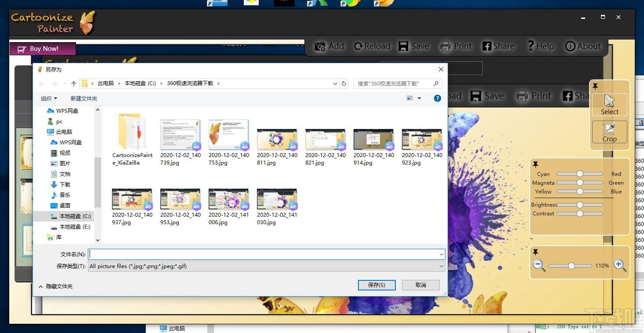The image size is (644, 333).
Task: Click the refresh button beside address bar
Action: [344, 83]
